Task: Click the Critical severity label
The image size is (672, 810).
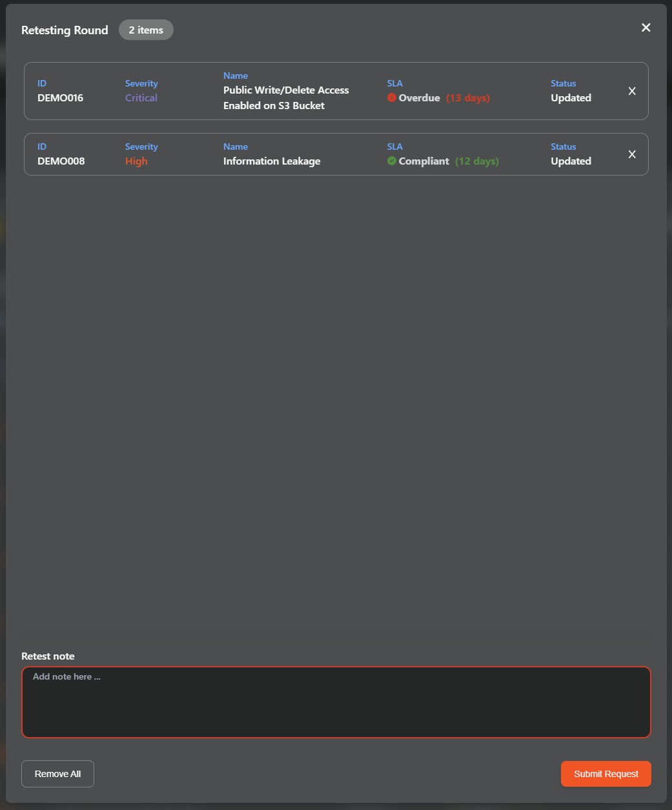Action: (x=141, y=98)
